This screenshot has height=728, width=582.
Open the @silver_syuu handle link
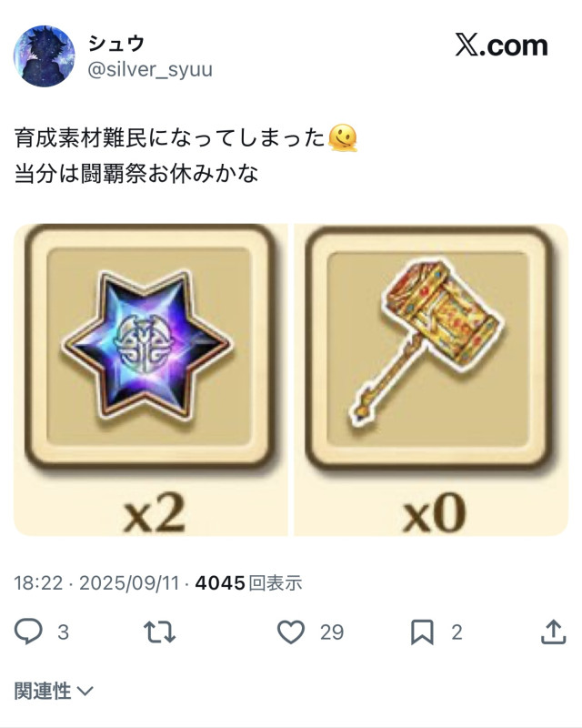coord(150,70)
